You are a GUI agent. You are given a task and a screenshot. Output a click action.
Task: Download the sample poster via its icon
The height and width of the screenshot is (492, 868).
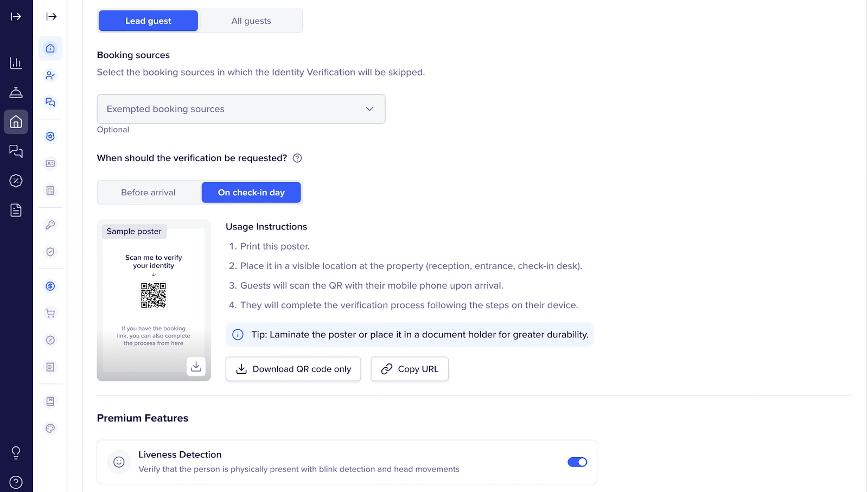(196, 367)
